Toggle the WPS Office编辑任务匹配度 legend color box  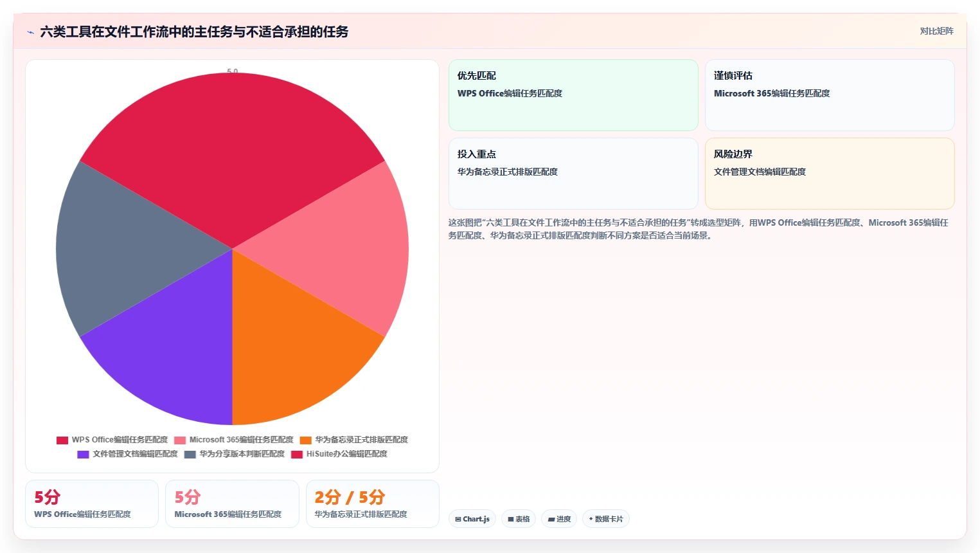point(62,440)
